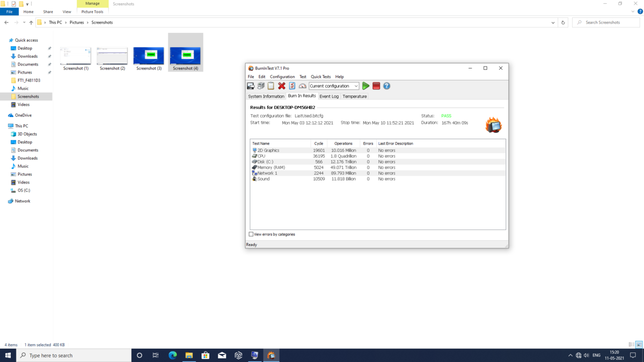Image resolution: width=644 pixels, height=362 pixels.
Task: Click the clipboard copy icon in BurnInTest toolbar
Action: click(x=271, y=86)
